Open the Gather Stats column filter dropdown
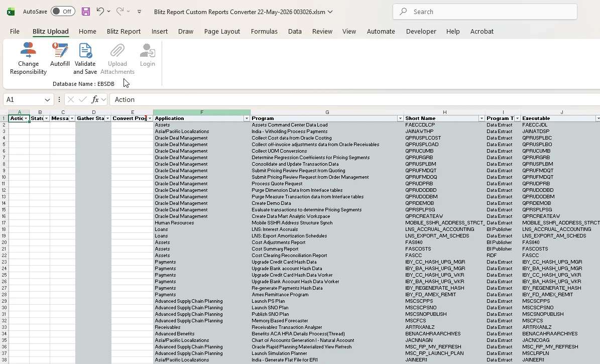The width and height of the screenshot is (600, 364). click(107, 118)
